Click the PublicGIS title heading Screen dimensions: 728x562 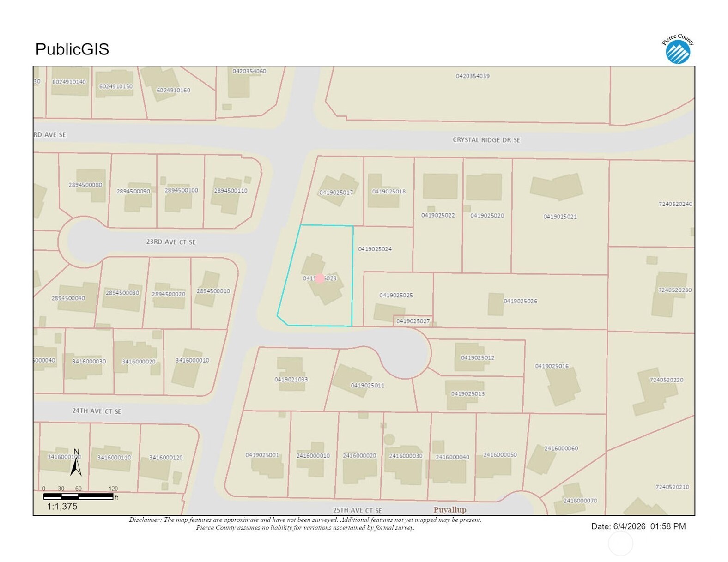73,49
